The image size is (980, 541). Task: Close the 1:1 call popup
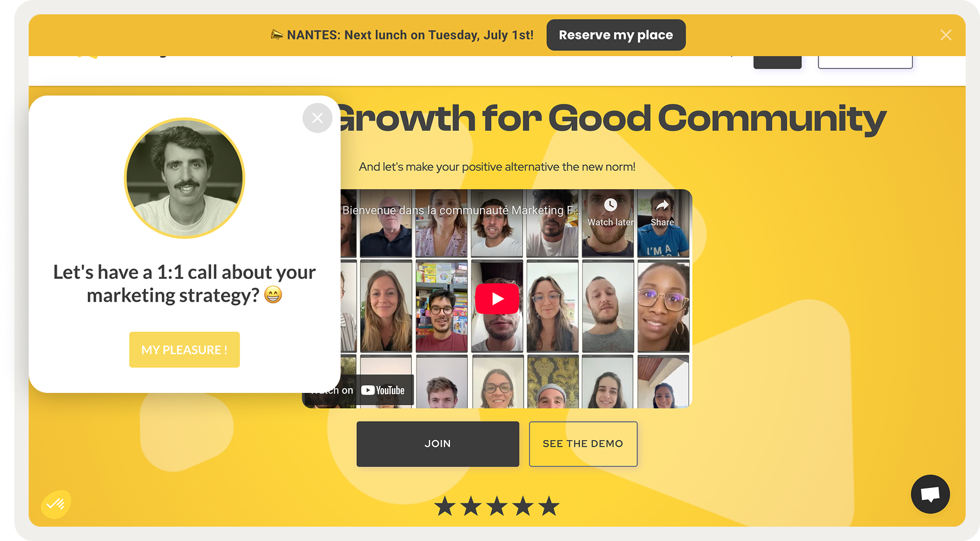click(x=317, y=118)
